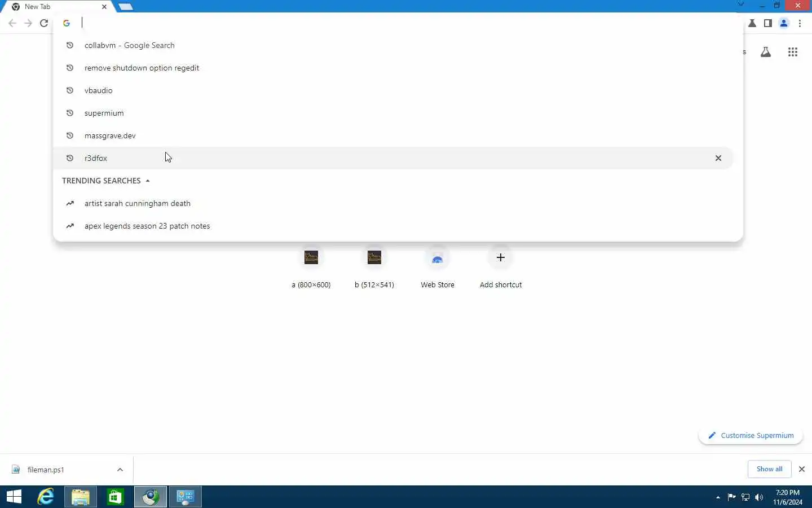Select trending apex legends season 23 patch notes
812x508 pixels.
(393, 226)
